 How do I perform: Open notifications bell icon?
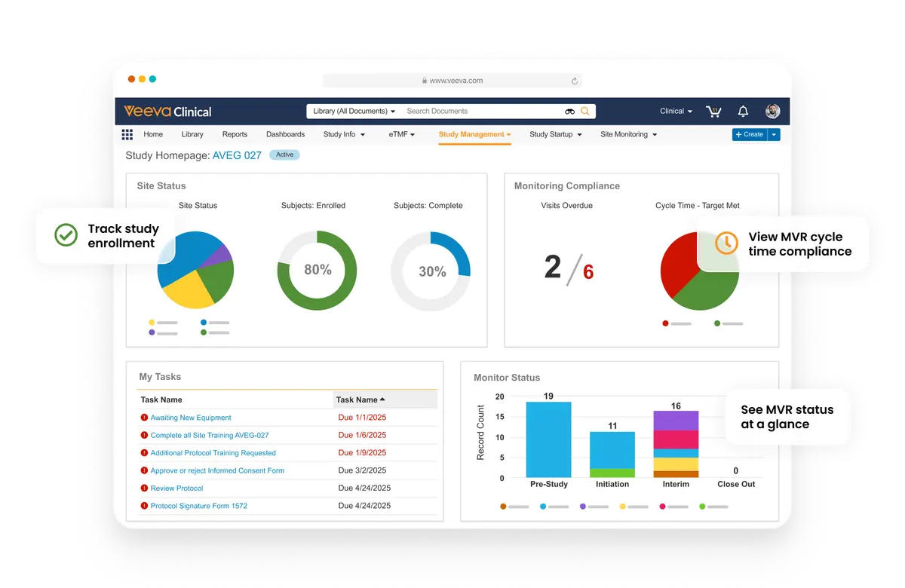coord(743,111)
